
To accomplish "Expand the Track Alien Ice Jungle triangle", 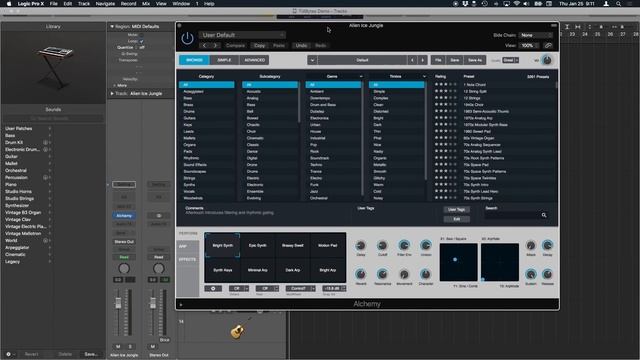I will pos(112,93).
